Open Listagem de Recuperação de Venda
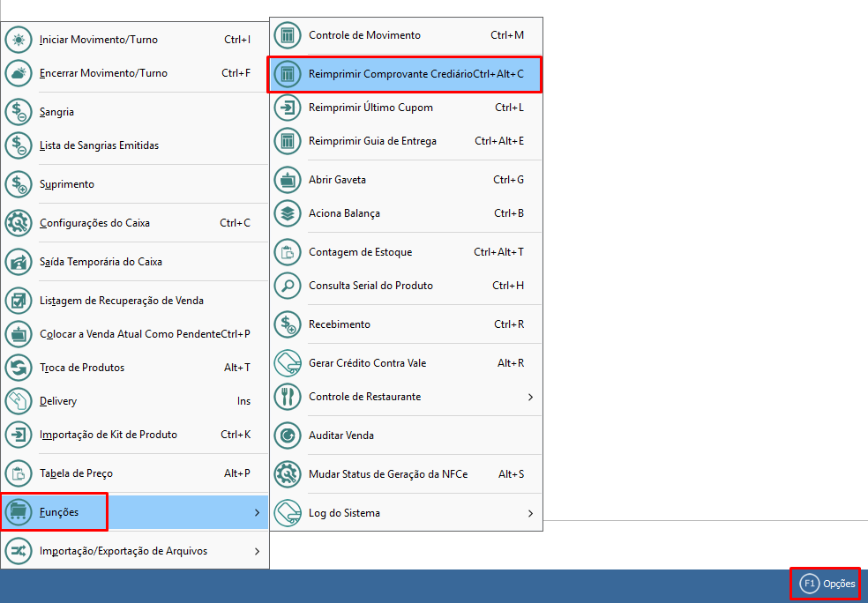This screenshot has width=868, height=603. coord(121,301)
